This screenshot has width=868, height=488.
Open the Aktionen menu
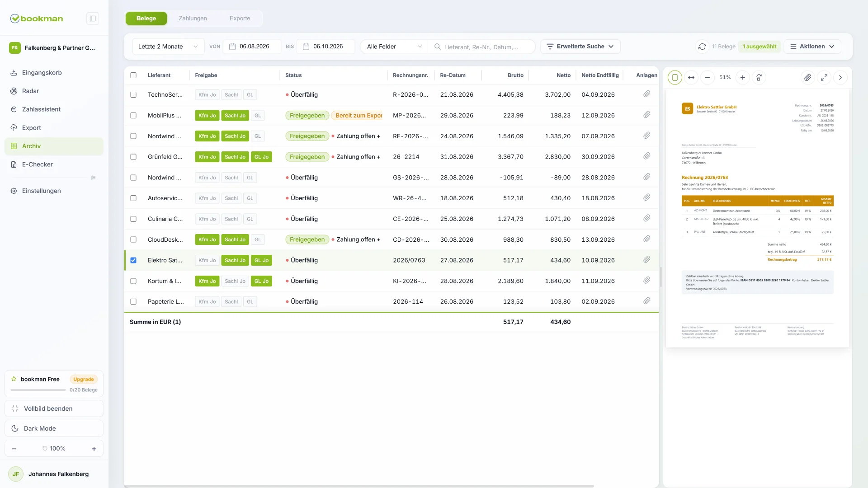(x=812, y=47)
